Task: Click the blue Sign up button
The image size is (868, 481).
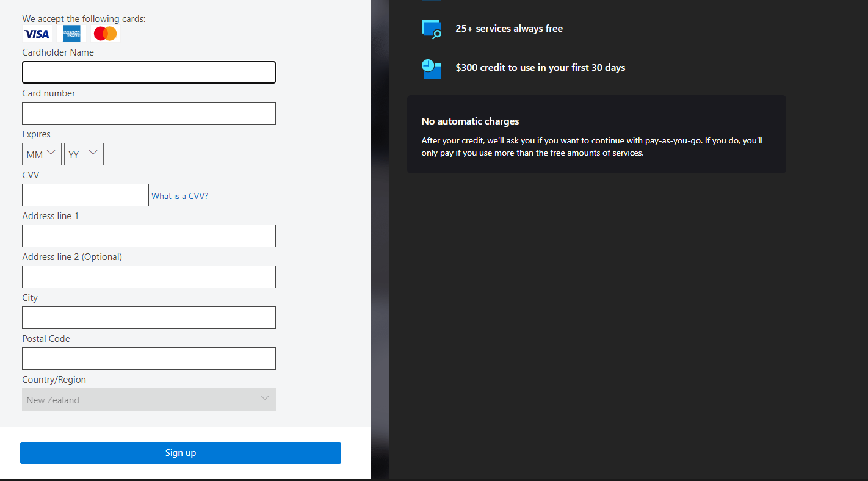Action: point(181,453)
